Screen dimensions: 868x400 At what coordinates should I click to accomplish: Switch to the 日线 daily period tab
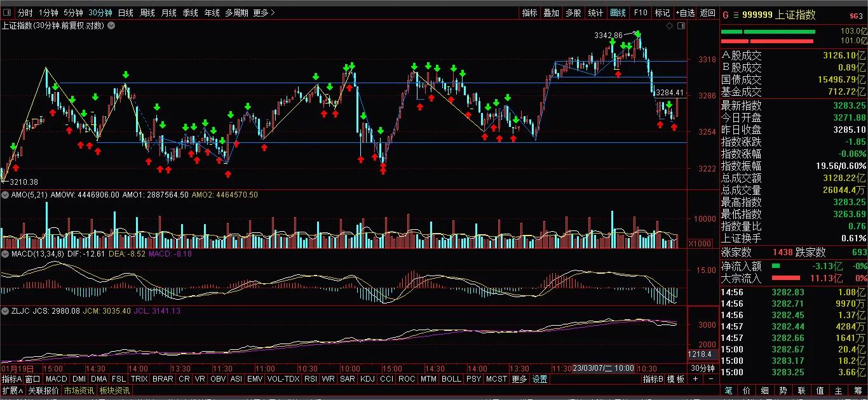(126, 13)
